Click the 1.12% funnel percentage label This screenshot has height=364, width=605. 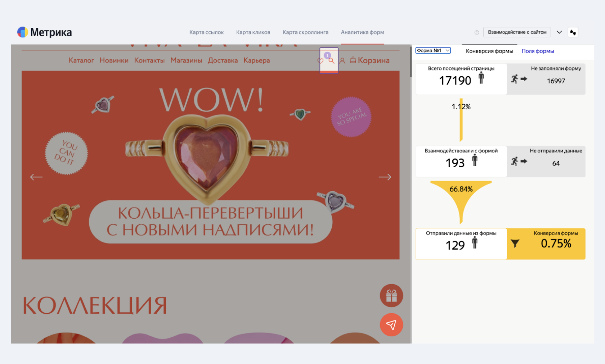[461, 106]
